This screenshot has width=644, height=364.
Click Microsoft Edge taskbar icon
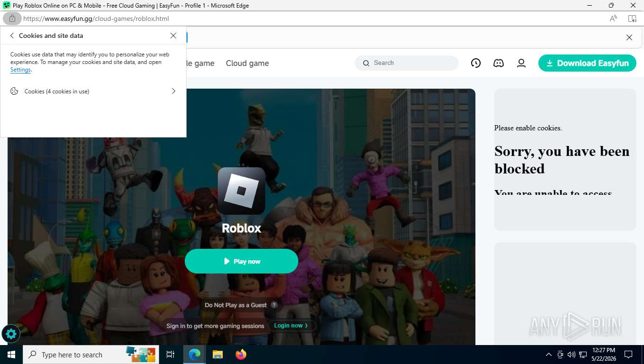click(x=194, y=355)
